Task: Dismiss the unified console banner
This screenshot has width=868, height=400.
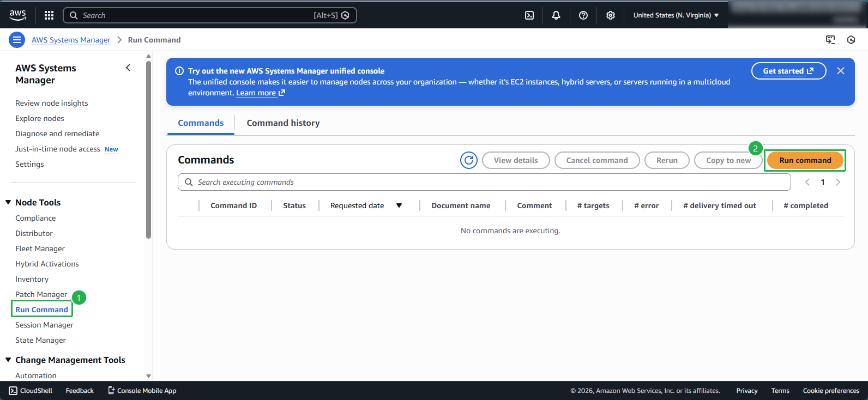Action: (x=841, y=71)
